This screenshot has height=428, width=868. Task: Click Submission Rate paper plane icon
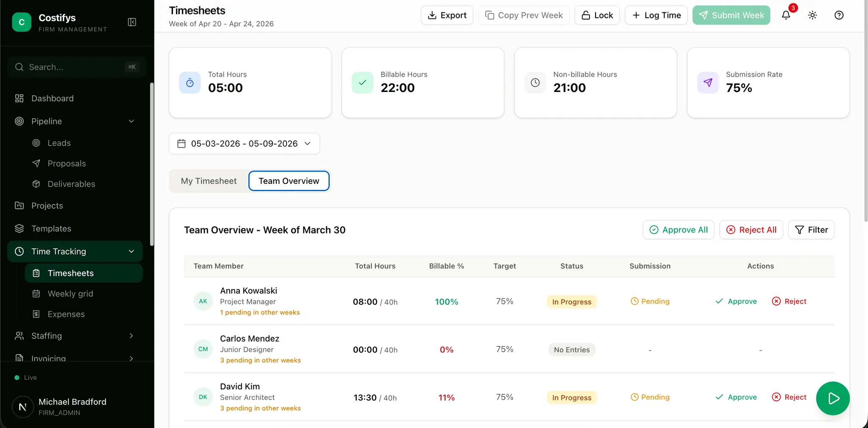708,83
